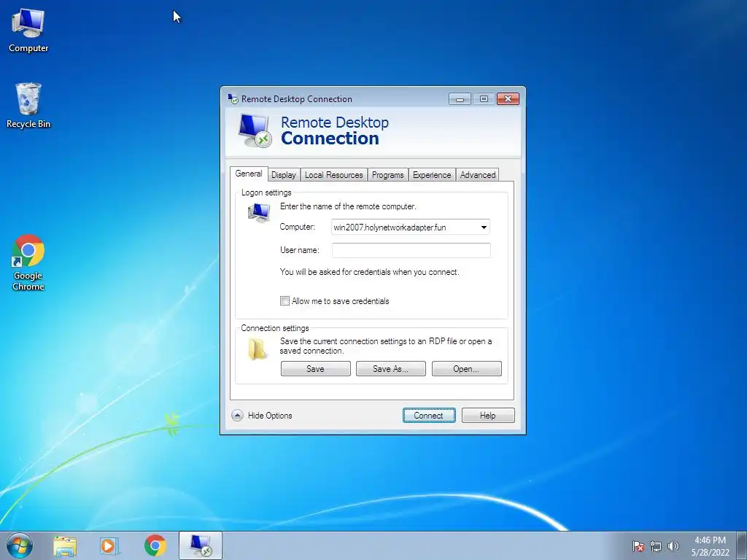Viewport: 747px width, 560px height.
Task: Click the Computer field text win2007.holynetworkadapter.fun
Action: coord(390,227)
